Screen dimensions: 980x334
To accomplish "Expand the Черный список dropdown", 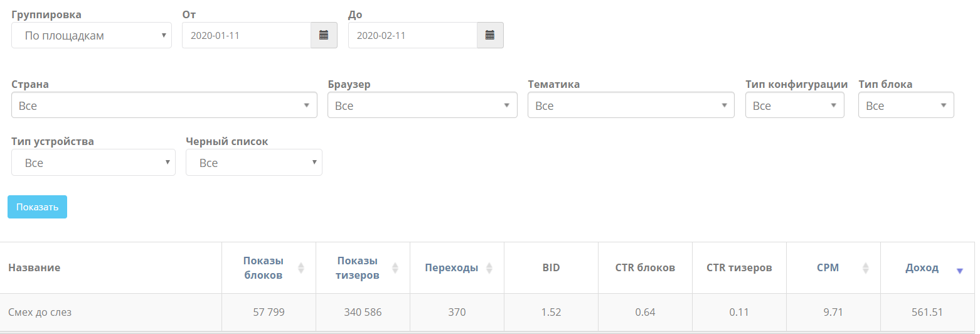I will coord(253,163).
